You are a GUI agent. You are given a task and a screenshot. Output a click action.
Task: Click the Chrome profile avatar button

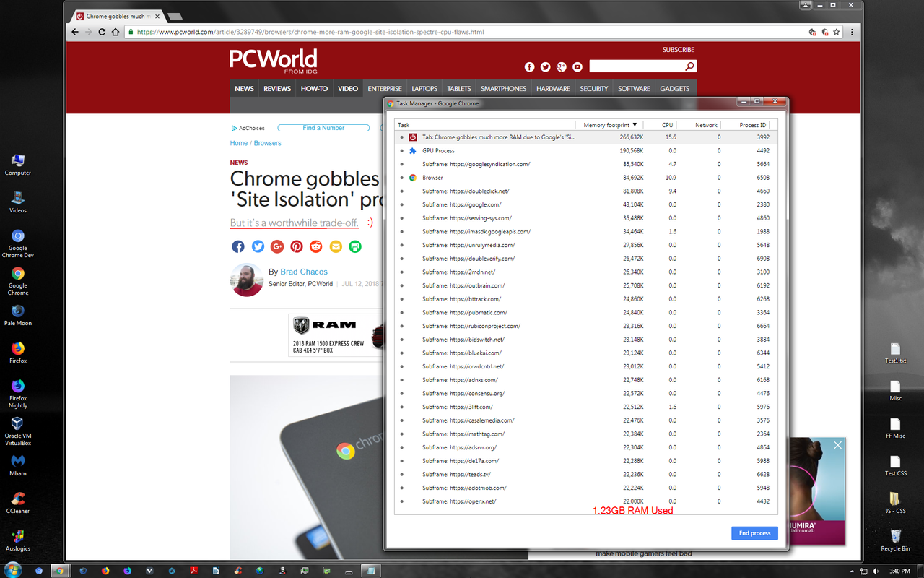pos(806,5)
